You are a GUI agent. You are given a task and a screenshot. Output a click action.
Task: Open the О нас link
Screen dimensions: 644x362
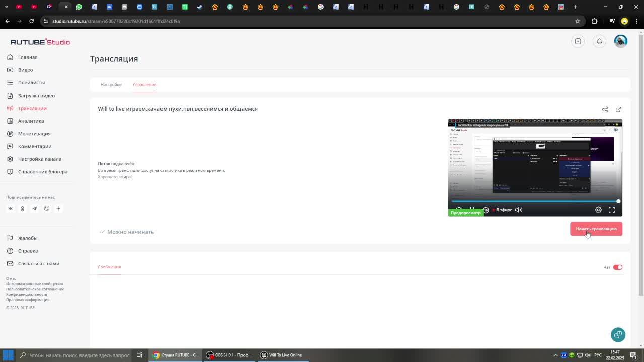click(11, 278)
